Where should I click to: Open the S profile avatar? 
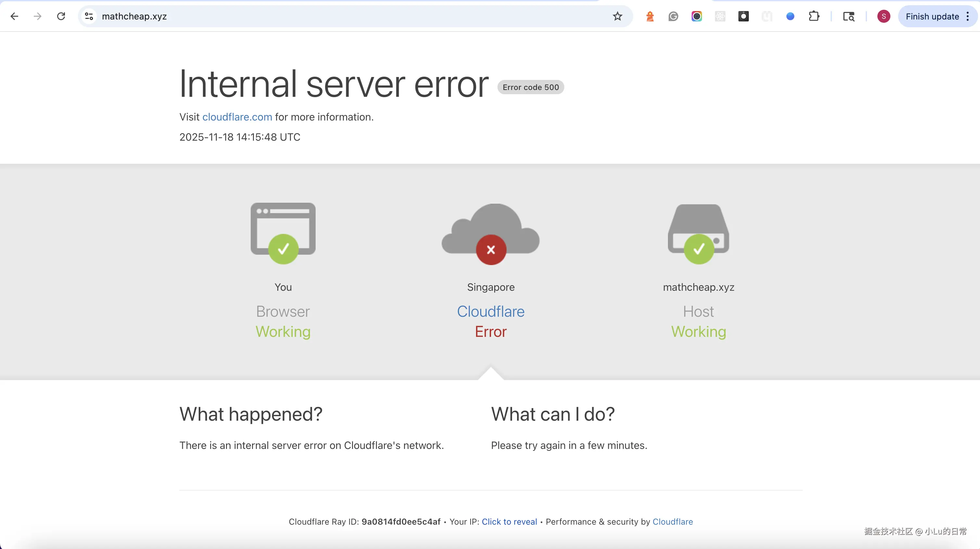[883, 16]
